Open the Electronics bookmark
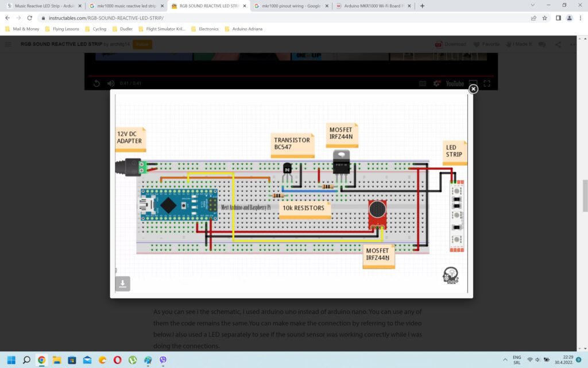Screen dimensions: 588x368 (x=208, y=29)
